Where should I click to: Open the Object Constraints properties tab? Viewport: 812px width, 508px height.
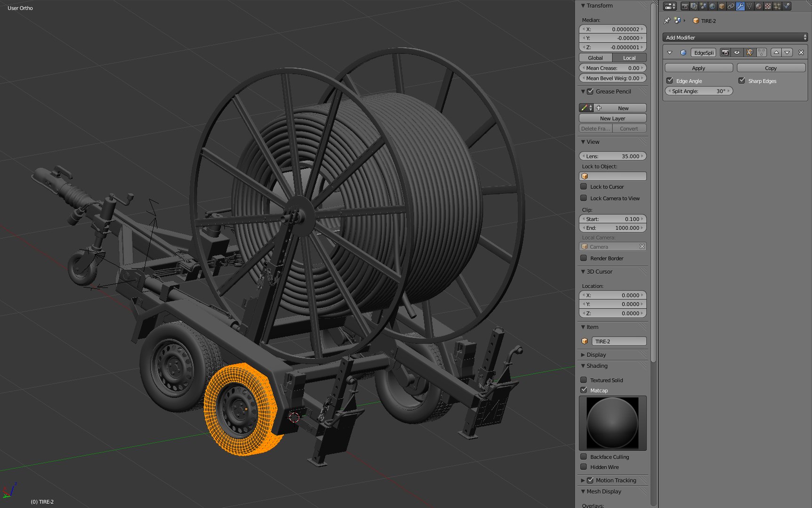731,6
